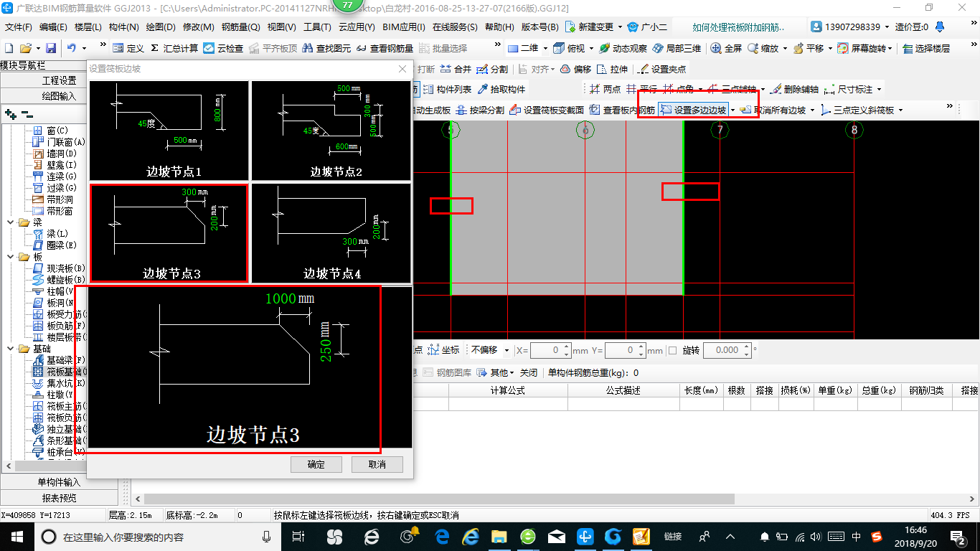The width and height of the screenshot is (980, 551).
Task: Click the Windows Start button
Action: (x=16, y=537)
